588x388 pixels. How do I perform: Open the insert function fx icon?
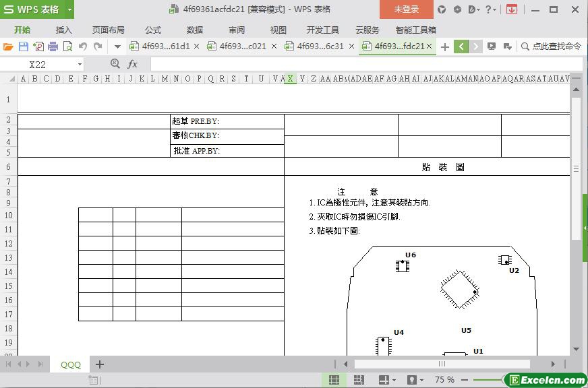click(x=132, y=65)
